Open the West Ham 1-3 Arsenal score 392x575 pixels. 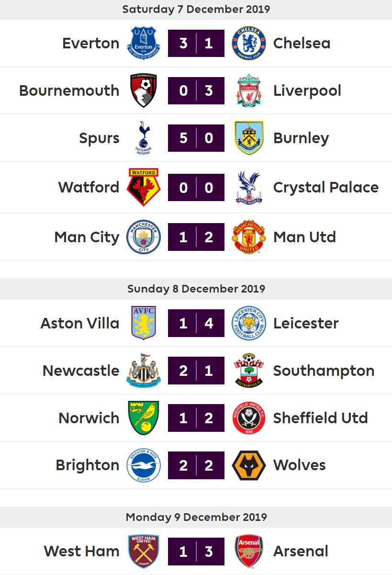point(196,551)
